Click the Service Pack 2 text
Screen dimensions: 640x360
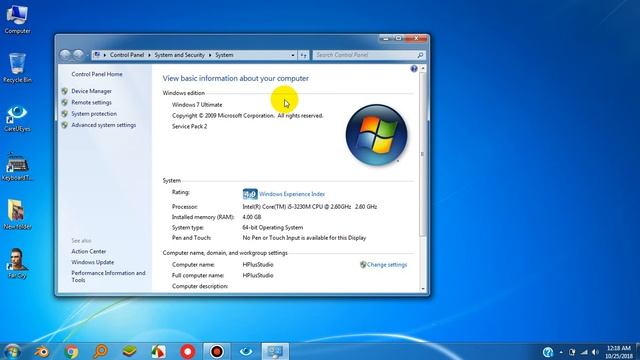[x=189, y=126]
